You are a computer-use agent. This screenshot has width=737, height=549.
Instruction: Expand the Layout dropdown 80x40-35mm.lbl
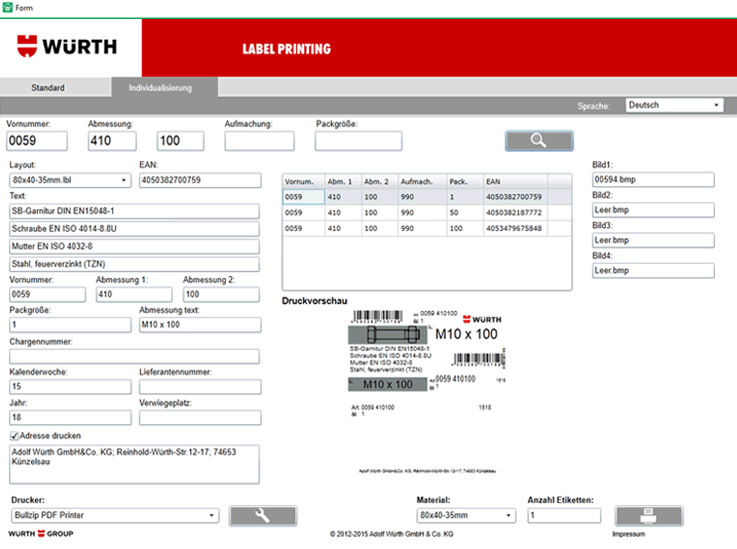click(x=70, y=180)
